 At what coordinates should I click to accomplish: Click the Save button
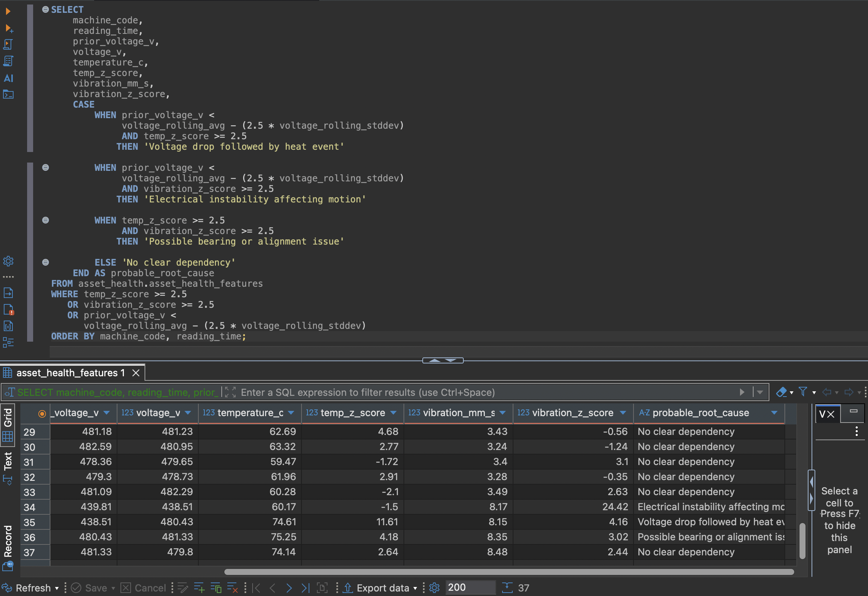(x=89, y=588)
